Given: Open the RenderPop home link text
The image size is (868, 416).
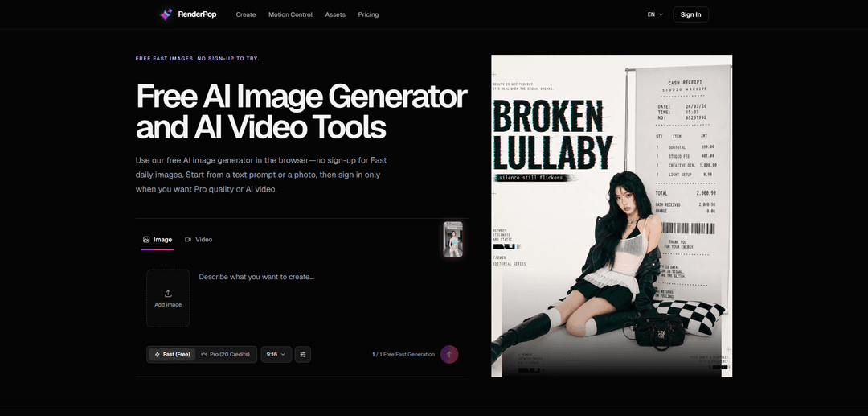Looking at the screenshot, I should coord(197,15).
